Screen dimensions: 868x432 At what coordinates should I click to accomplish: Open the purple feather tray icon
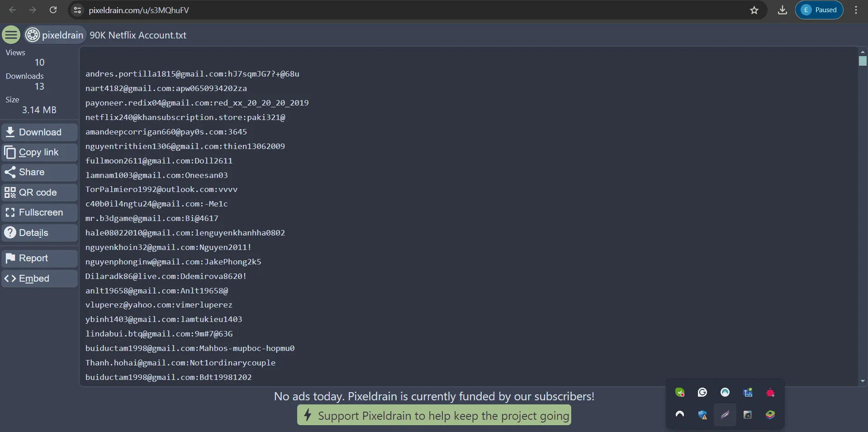[x=725, y=415]
